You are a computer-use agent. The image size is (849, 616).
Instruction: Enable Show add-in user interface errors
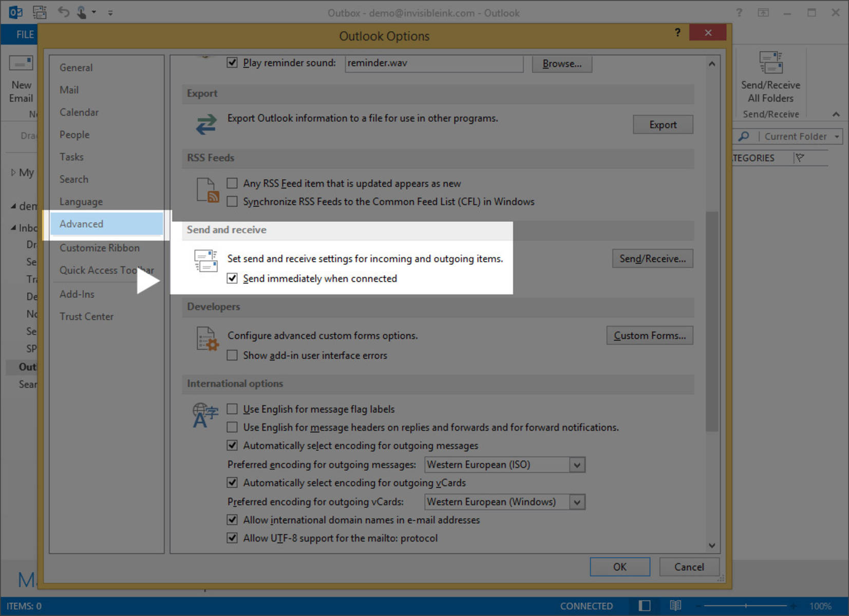point(232,355)
